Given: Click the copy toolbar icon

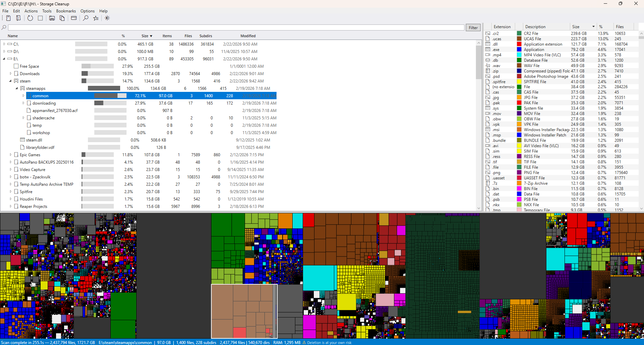Looking at the screenshot, I should (x=62, y=18).
